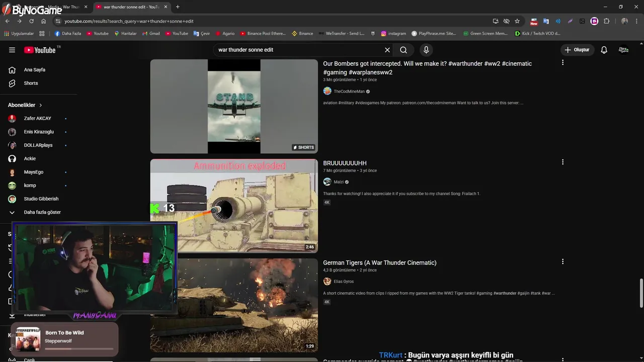Image resolution: width=644 pixels, height=362 pixels.
Task: Click the browser forward arrow
Action: click(19, 21)
